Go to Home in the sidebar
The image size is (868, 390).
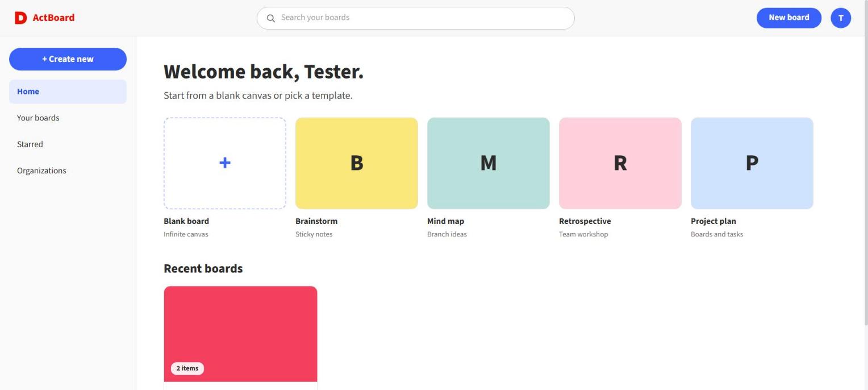[68, 92]
